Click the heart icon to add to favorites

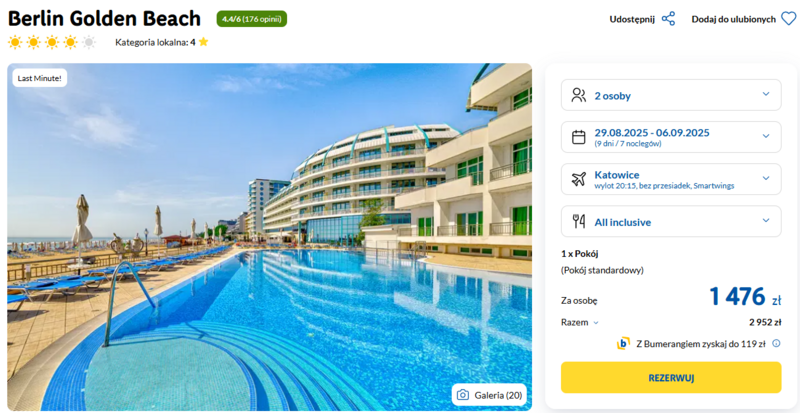tap(788, 19)
